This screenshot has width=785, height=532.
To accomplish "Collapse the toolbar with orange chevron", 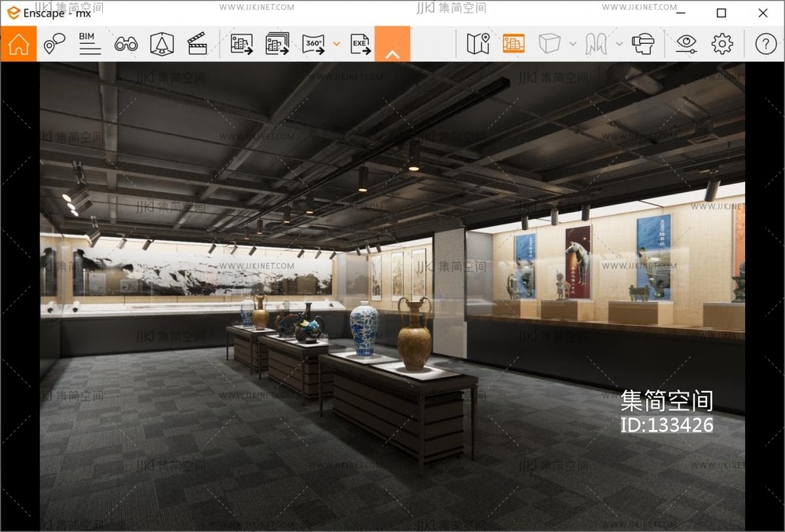I will [x=392, y=45].
